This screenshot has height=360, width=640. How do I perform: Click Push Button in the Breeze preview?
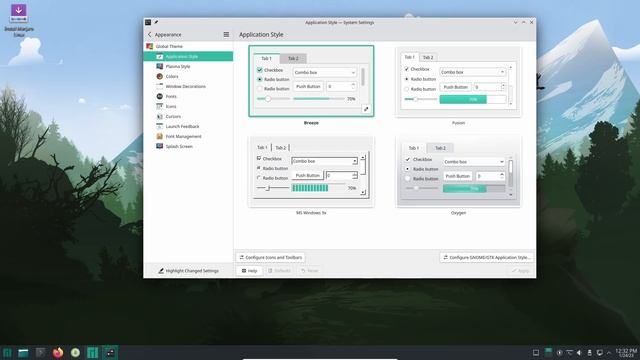pyautogui.click(x=308, y=87)
